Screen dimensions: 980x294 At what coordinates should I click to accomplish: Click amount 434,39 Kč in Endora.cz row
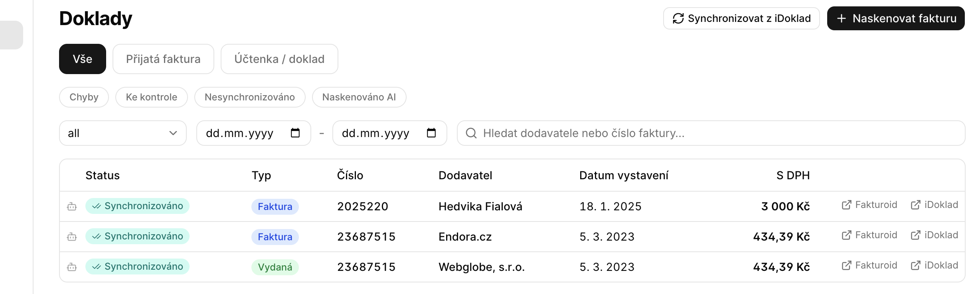tap(782, 237)
